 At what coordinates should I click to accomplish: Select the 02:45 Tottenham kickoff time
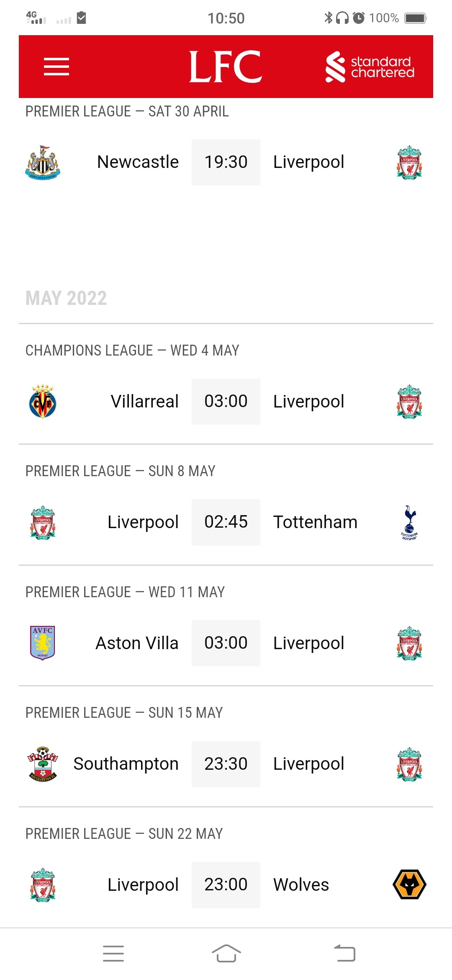point(226,522)
